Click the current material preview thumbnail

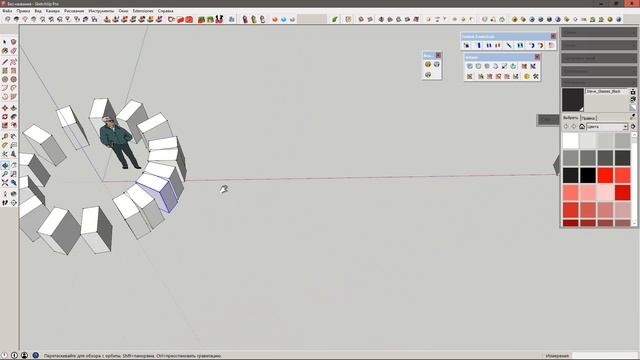point(573,100)
